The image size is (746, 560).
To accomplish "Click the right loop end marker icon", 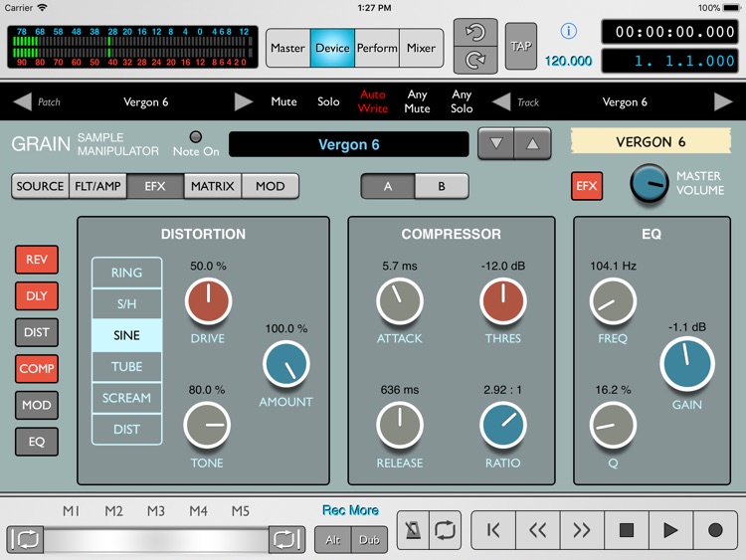I will (286, 539).
